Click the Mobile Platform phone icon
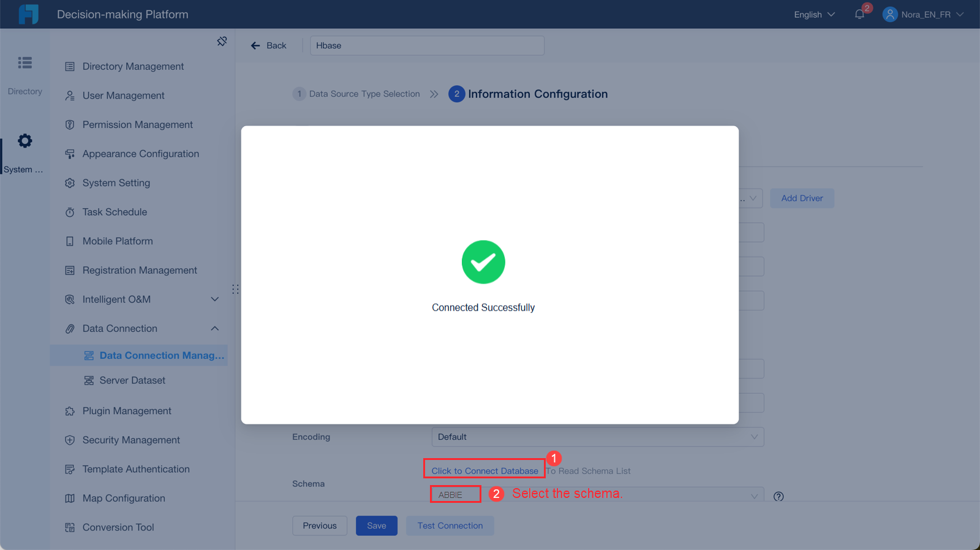 [x=70, y=241]
